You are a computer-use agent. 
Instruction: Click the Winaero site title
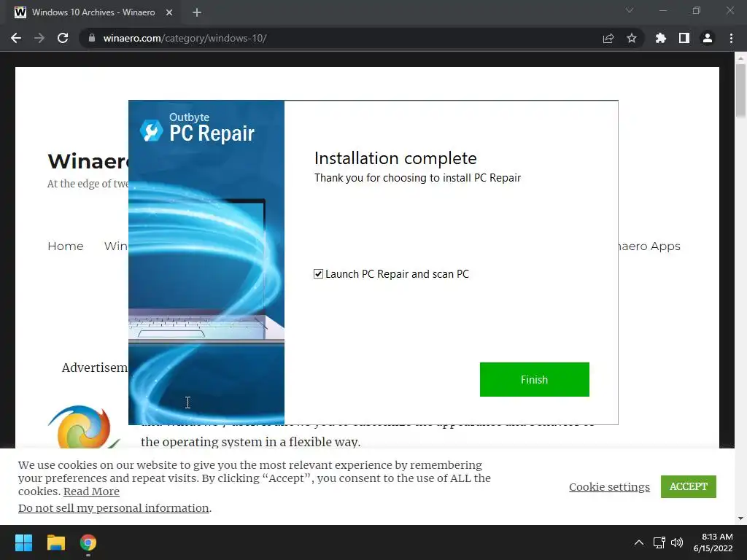(x=88, y=161)
